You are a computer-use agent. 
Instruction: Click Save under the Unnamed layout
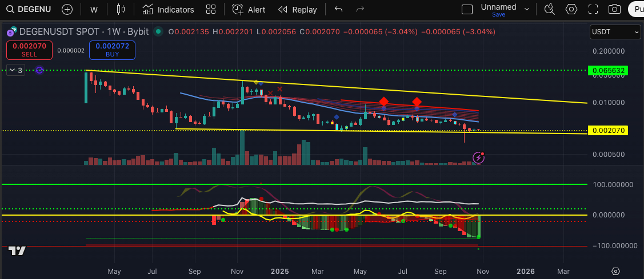498,15
